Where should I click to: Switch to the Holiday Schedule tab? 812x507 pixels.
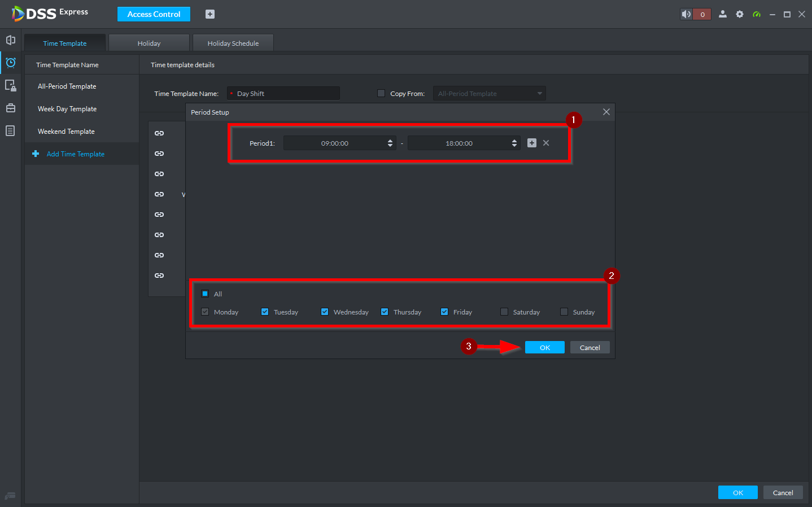tap(233, 43)
